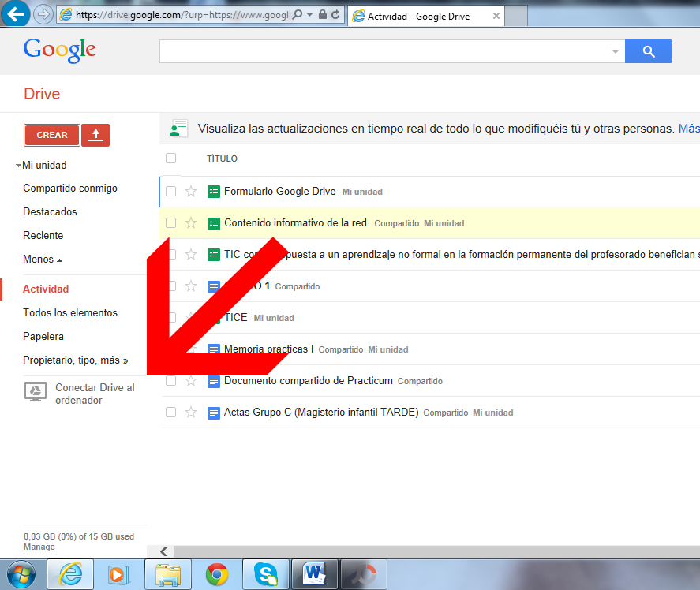Image resolution: width=700 pixels, height=590 pixels.
Task: Open the Manage storage link
Action: (39, 547)
